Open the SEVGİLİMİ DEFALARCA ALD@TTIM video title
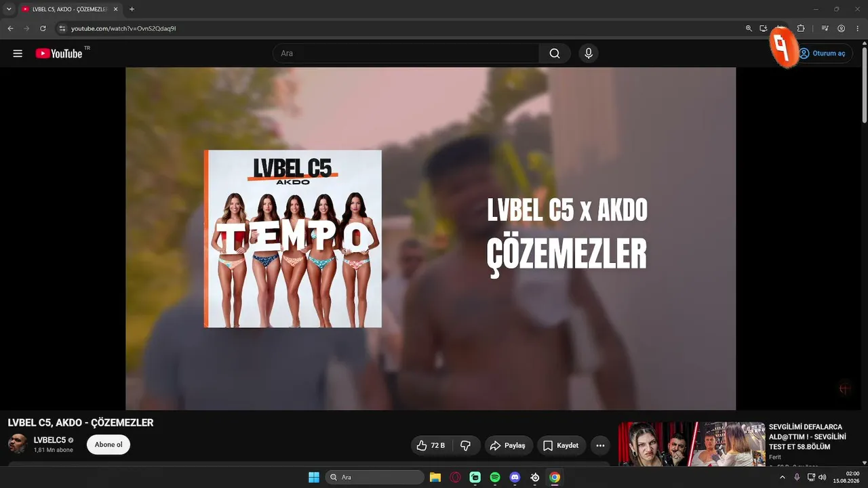Screen dimensions: 868x488 (807, 437)
